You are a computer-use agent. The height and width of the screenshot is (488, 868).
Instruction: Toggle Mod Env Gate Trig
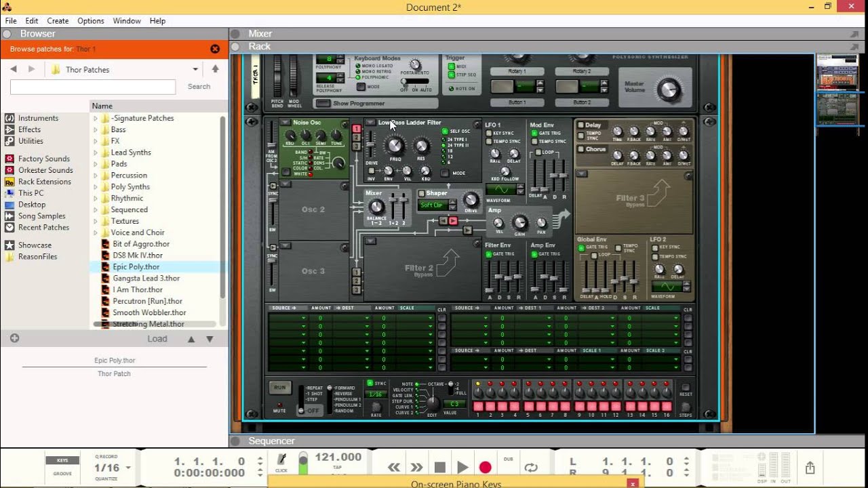coord(534,134)
